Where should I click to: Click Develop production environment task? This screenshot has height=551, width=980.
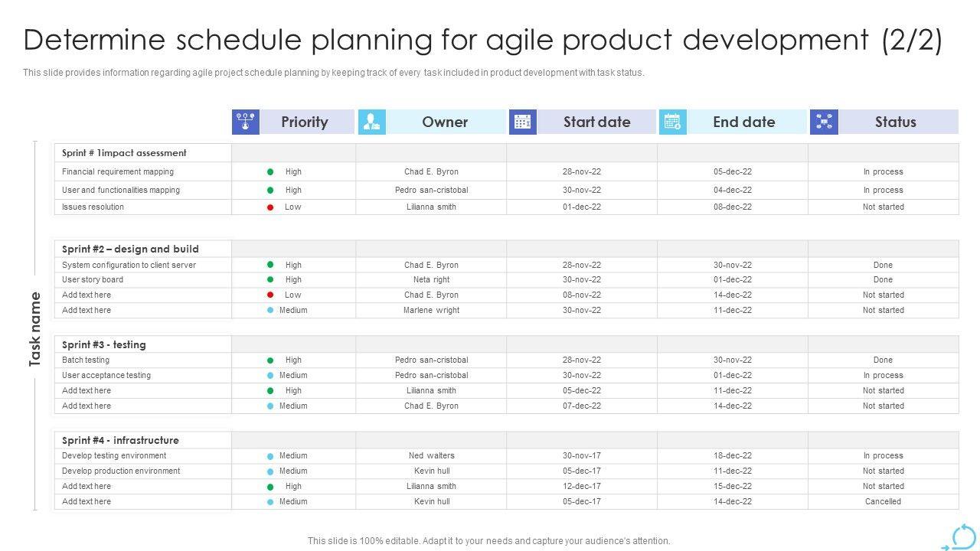tap(121, 471)
